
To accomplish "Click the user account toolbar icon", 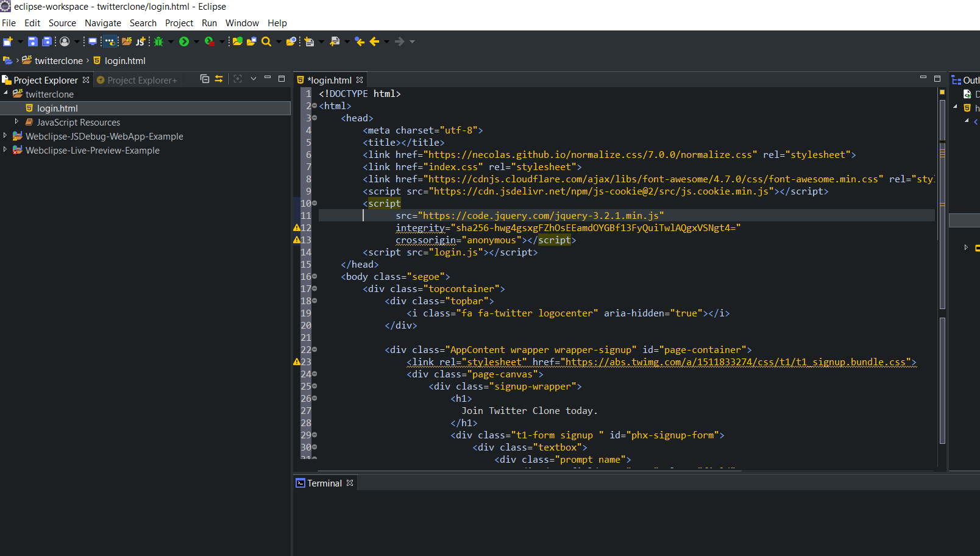I will [x=65, y=41].
